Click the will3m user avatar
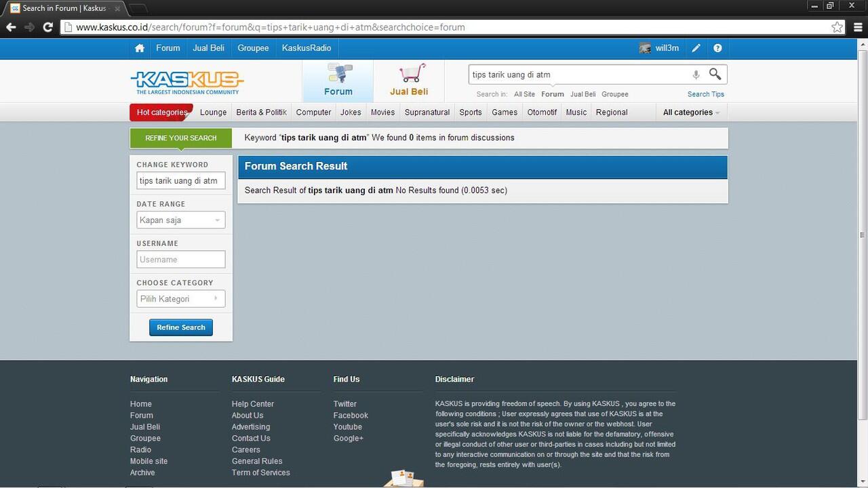The image size is (868, 488). click(x=645, y=48)
